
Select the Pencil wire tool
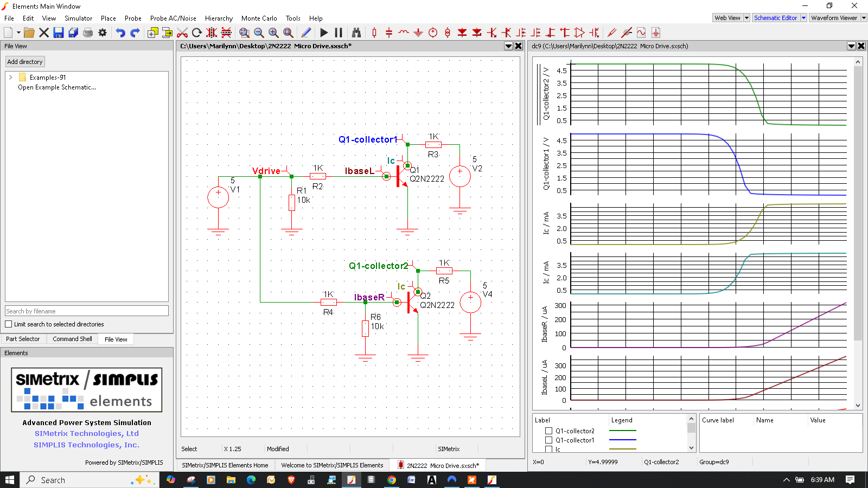pos(306,33)
